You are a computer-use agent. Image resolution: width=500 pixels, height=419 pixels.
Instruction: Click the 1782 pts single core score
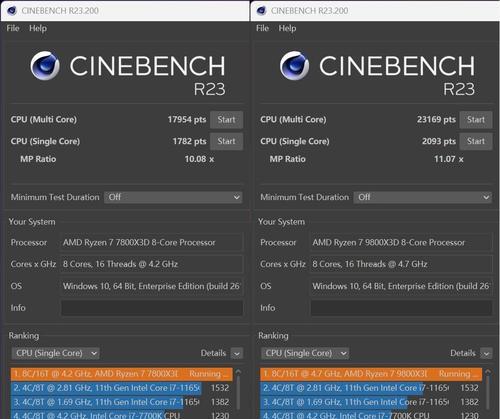coord(189,141)
